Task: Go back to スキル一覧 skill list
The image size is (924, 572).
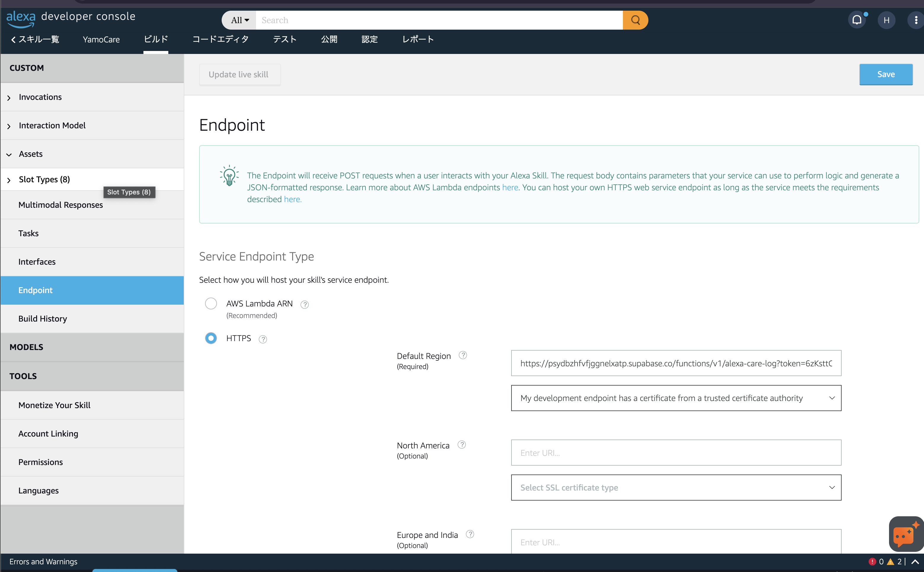Action: [x=35, y=39]
